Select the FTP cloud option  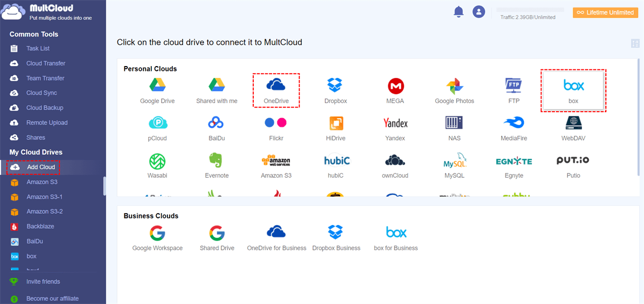point(514,90)
